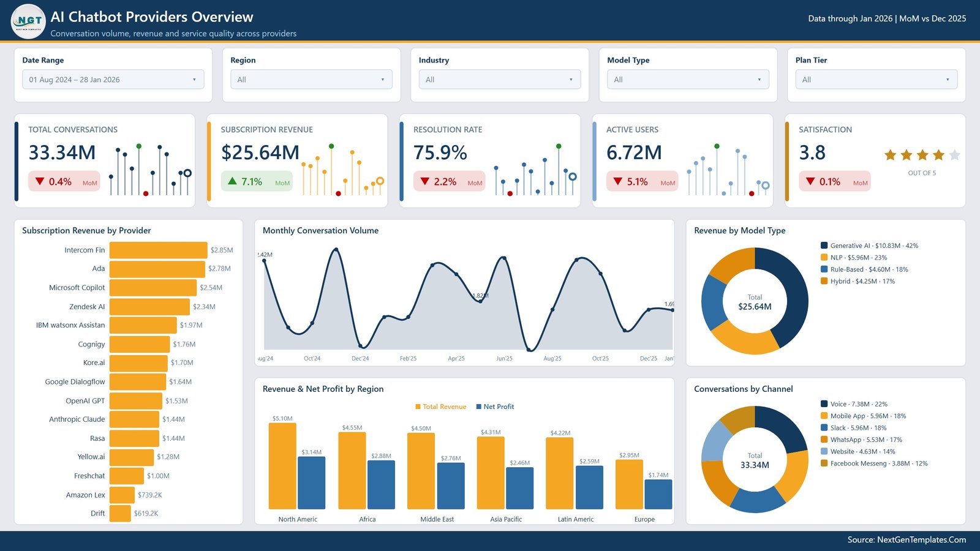Select the Zendesk AI revenue bar
Viewport: 980px width, 551px height.
(149, 307)
